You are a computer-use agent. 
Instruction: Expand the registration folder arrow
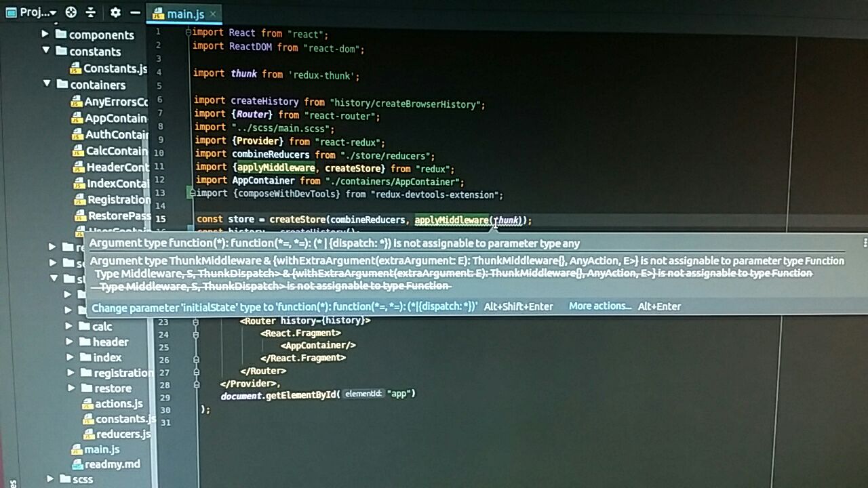tap(71, 372)
